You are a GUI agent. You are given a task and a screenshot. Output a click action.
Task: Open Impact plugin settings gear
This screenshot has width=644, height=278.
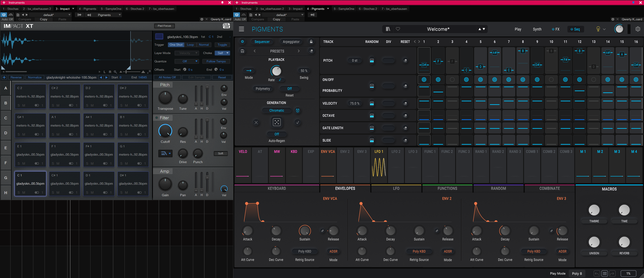coord(202,19)
